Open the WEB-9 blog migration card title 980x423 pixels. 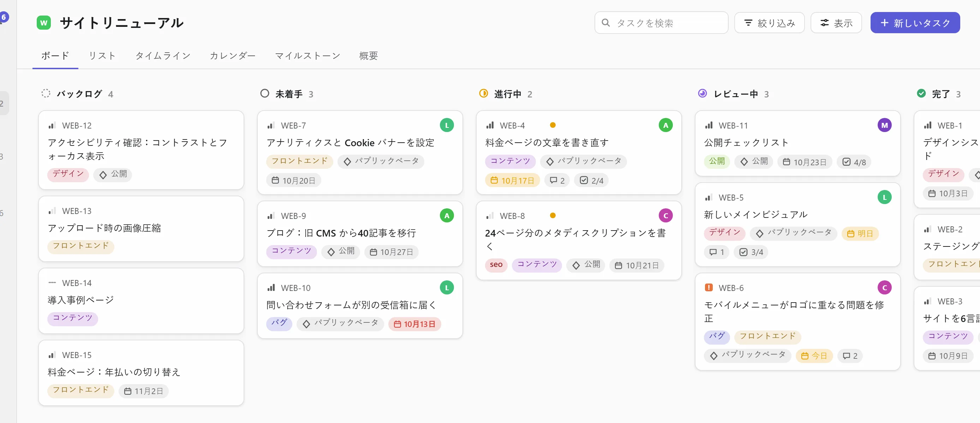point(341,233)
